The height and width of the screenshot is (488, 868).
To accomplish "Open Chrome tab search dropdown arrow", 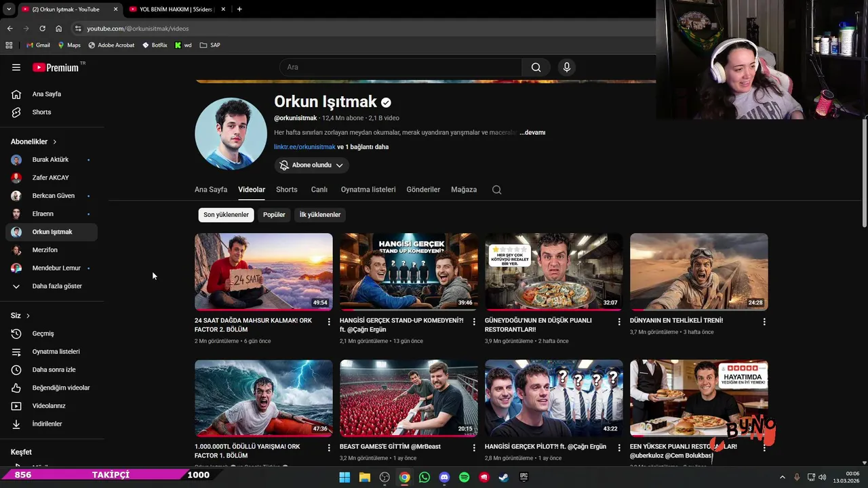I will [x=8, y=9].
